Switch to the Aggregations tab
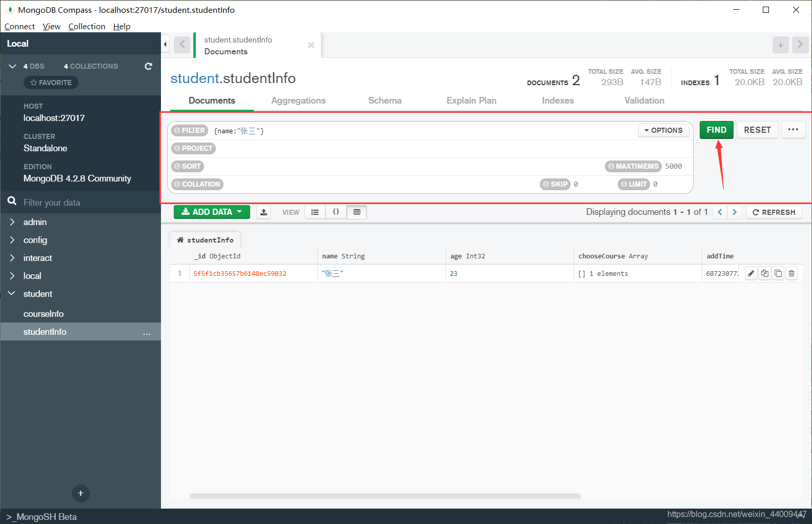Screen dimensions: 812x524 pyautogui.click(x=298, y=100)
